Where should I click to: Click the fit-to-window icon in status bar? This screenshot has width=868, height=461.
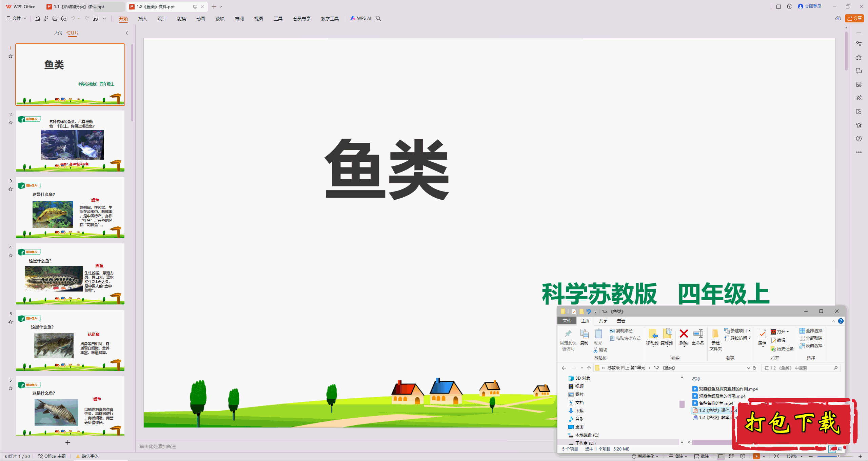pyautogui.click(x=777, y=456)
